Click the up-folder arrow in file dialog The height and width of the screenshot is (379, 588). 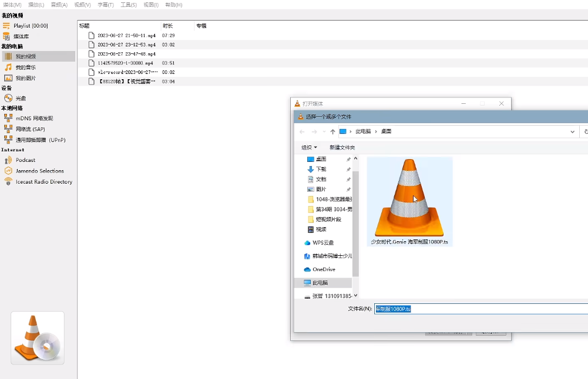pyautogui.click(x=332, y=132)
